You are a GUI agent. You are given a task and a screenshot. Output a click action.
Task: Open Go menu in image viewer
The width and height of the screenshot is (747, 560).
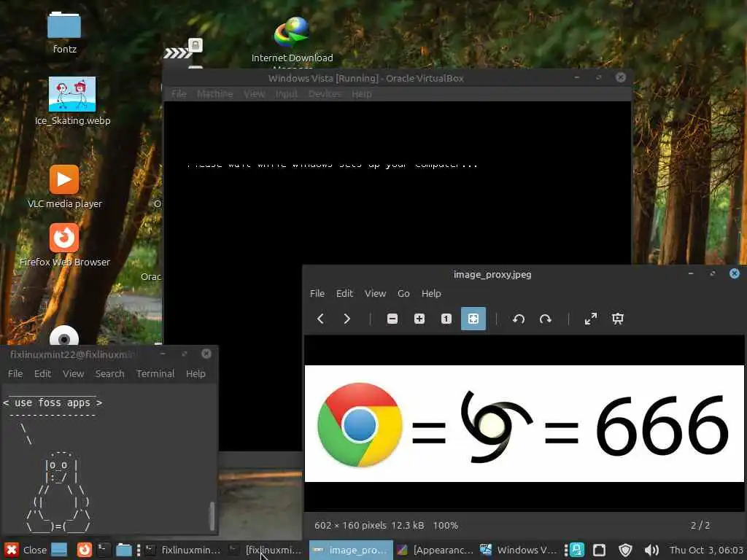click(x=403, y=293)
